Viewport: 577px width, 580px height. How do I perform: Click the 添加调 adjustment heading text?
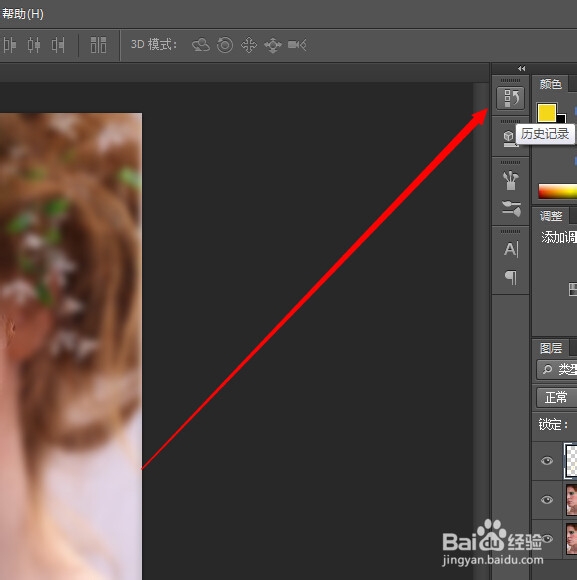[x=559, y=237]
